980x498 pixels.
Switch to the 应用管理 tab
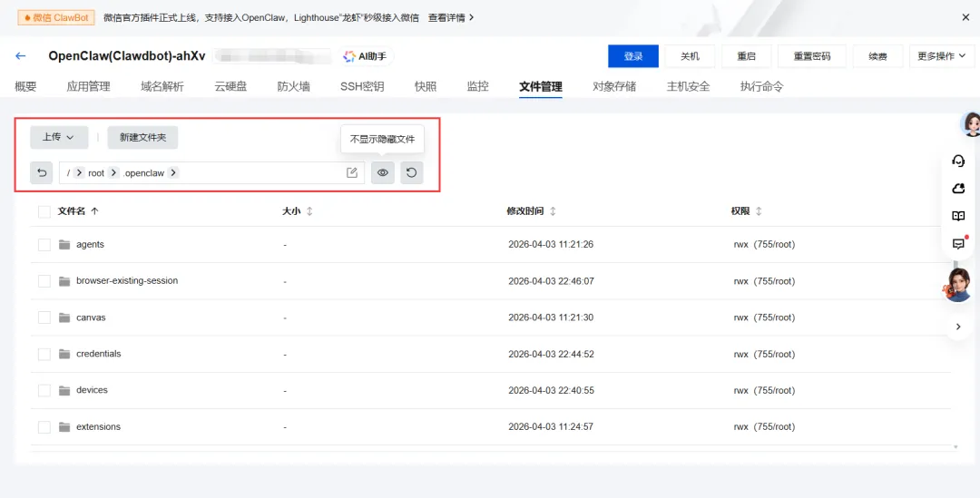pyautogui.click(x=88, y=86)
